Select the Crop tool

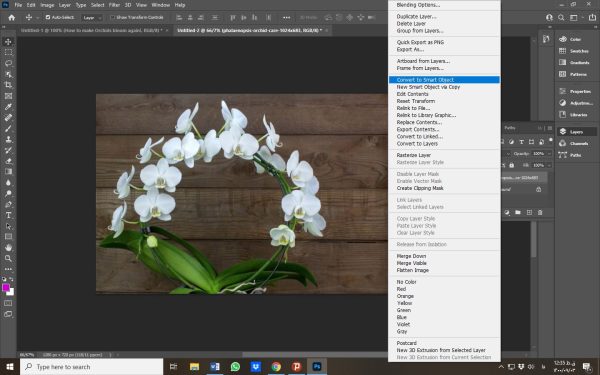pyautogui.click(x=8, y=85)
